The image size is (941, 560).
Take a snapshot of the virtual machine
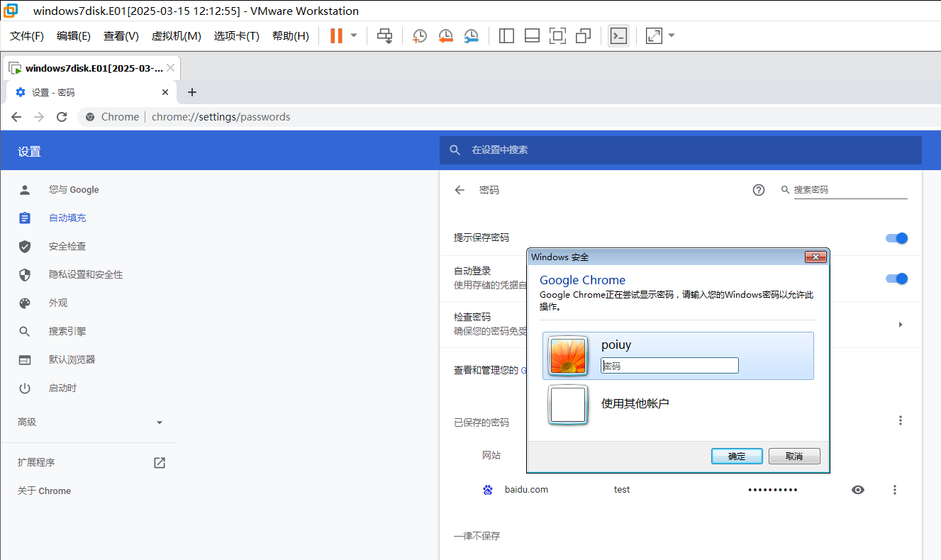[420, 35]
